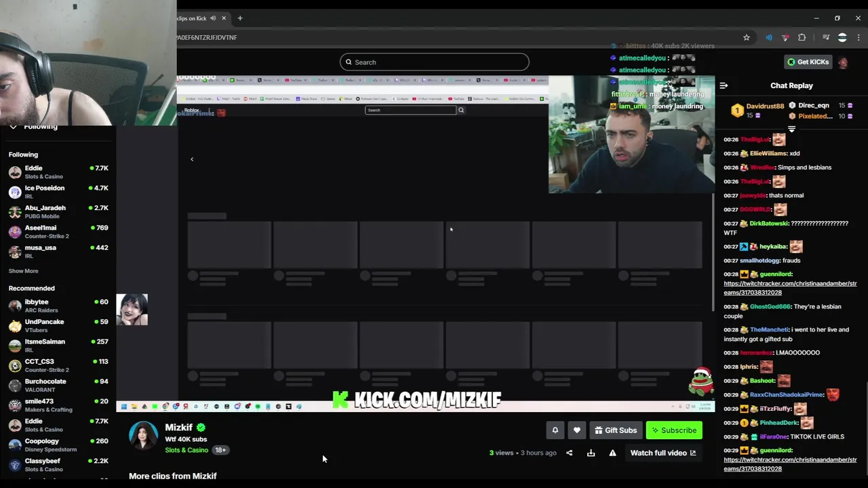Open Chrome three-dot menu

859,37
